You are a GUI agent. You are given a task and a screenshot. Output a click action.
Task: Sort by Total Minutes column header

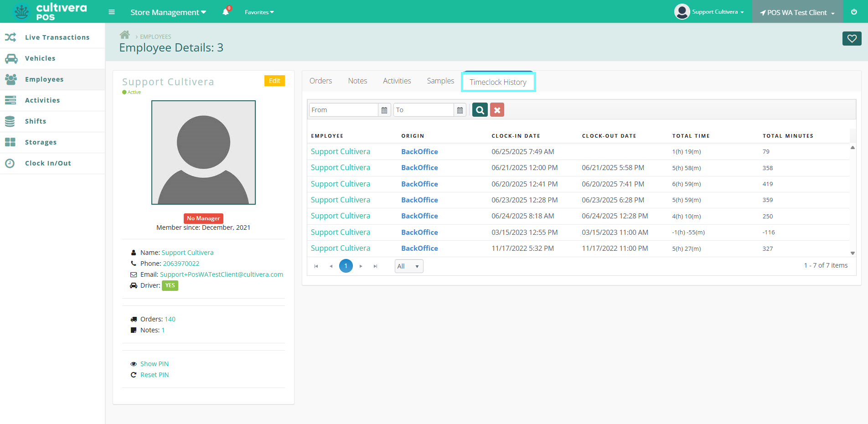(x=788, y=136)
